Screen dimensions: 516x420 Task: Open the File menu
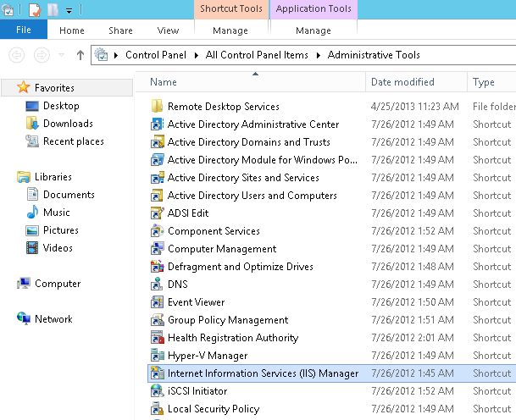pos(24,30)
